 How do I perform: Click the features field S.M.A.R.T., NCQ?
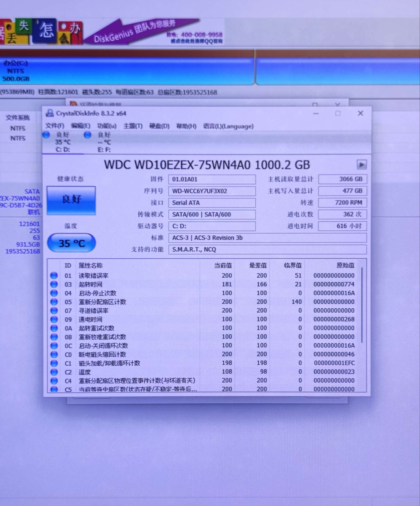[267, 249]
